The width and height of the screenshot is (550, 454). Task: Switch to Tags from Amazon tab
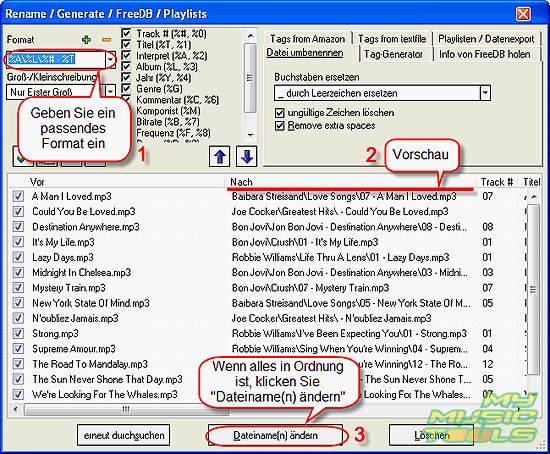pos(307,39)
